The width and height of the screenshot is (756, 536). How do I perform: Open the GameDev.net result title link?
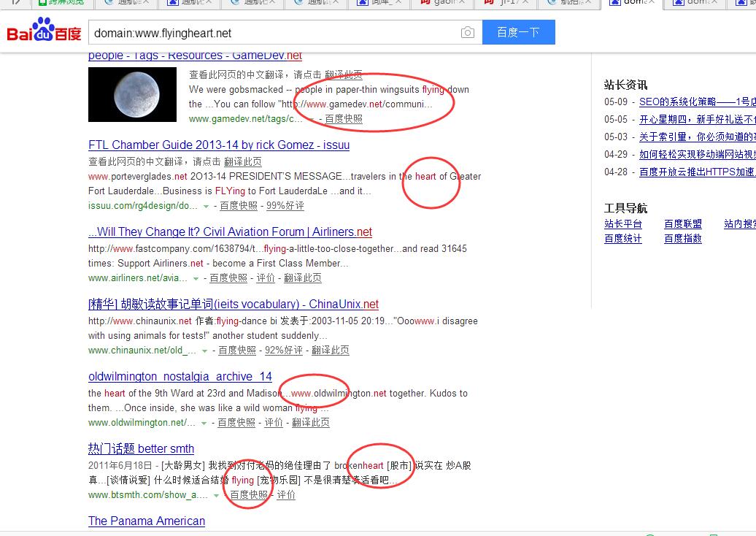pyautogui.click(x=195, y=55)
